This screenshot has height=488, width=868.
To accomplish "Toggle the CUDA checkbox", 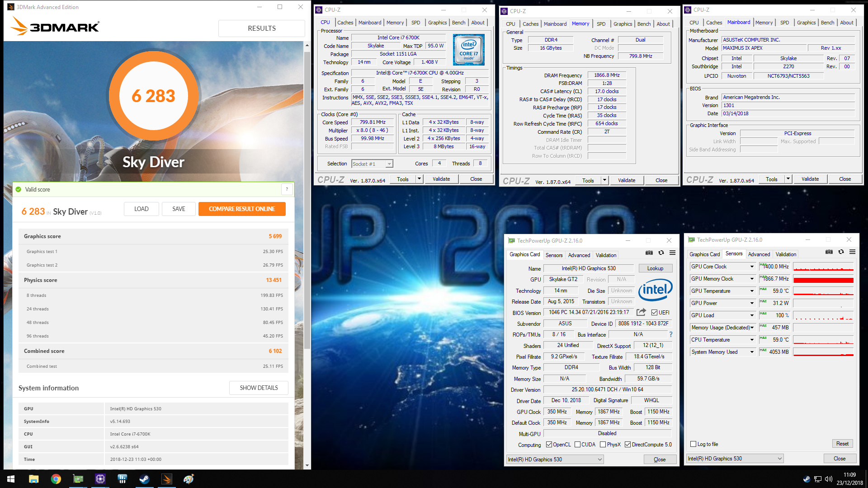I will [x=577, y=445].
